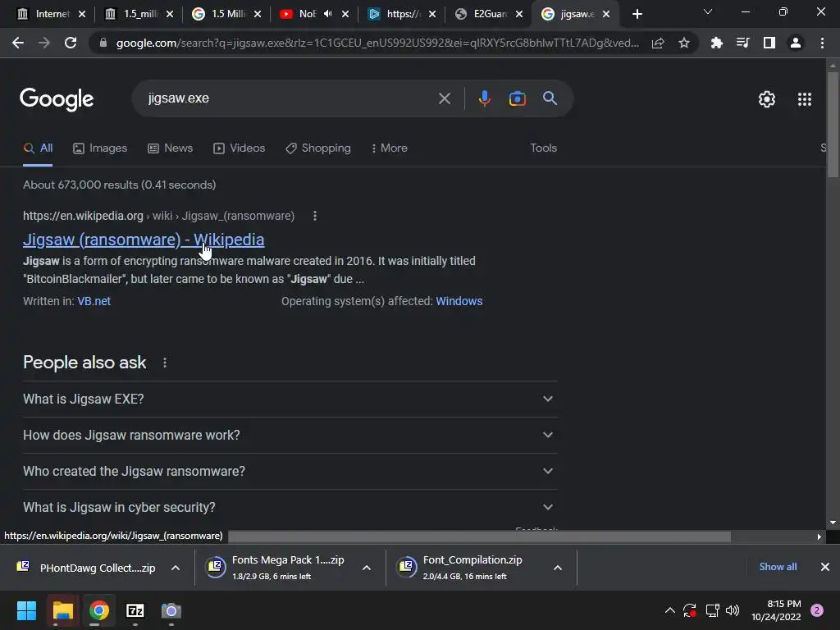Switch to the E2Guard browser tab
Viewport: 840px width, 630px height.
pyautogui.click(x=489, y=14)
